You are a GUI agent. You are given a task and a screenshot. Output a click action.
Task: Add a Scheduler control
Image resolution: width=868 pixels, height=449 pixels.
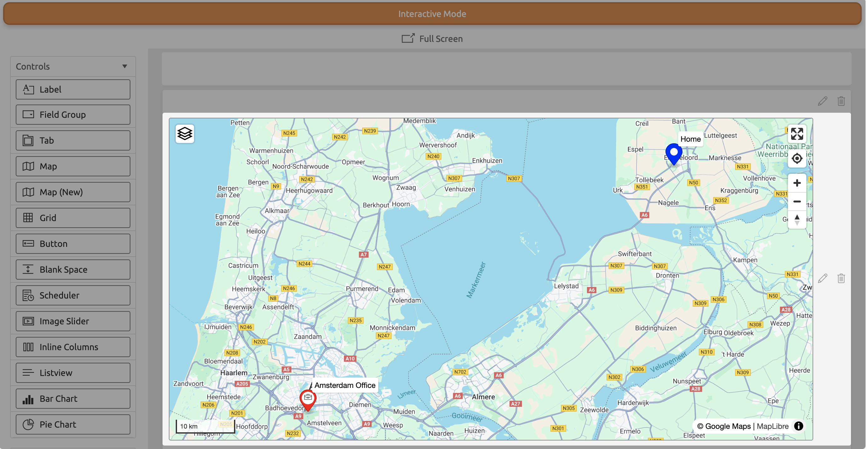[73, 295]
